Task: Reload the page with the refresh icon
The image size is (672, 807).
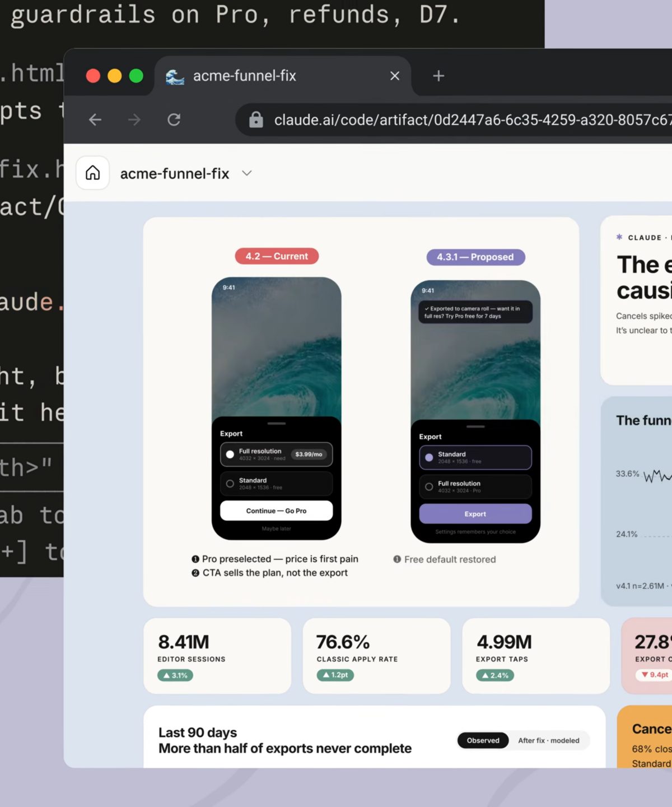Action: click(x=174, y=119)
